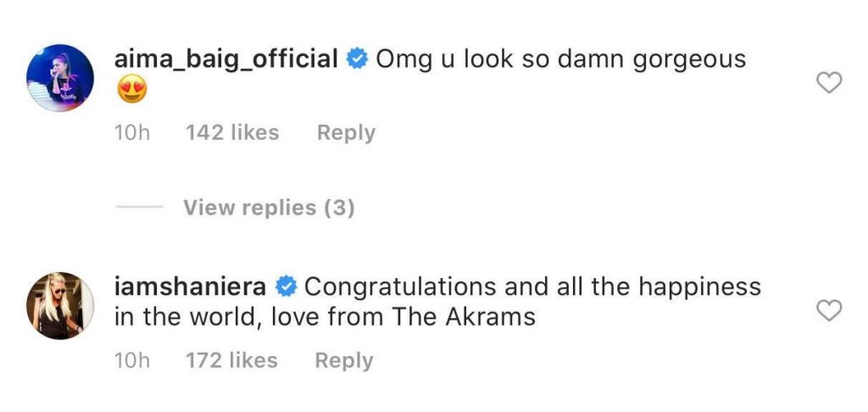
Task: Tap the heart beside iamshaniera's comment
Action: (x=828, y=311)
